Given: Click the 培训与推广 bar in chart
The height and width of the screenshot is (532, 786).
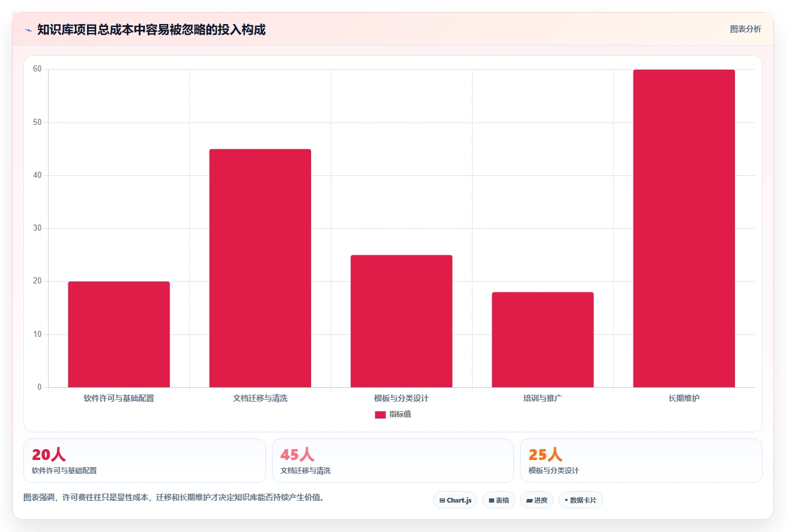Looking at the screenshot, I should tap(543, 340).
